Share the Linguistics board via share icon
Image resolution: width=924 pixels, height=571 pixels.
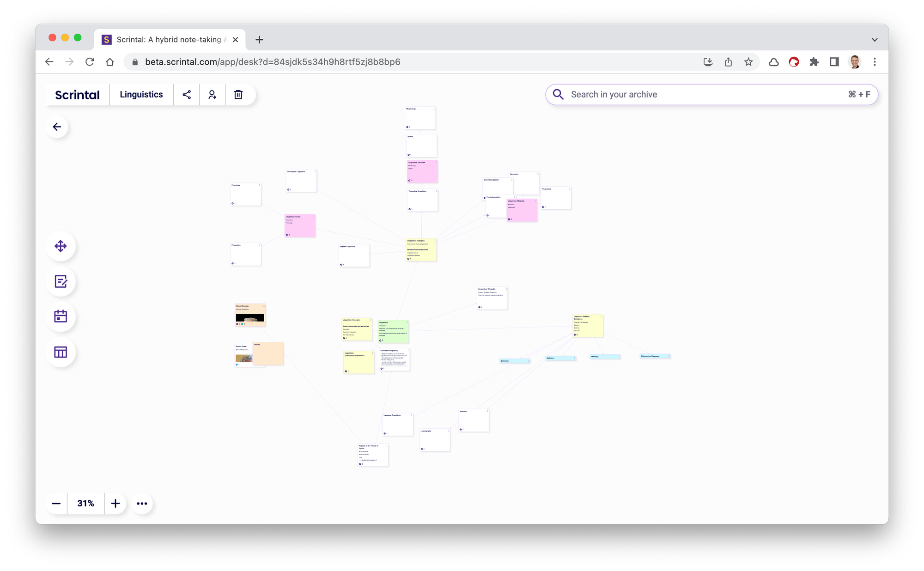186,94
